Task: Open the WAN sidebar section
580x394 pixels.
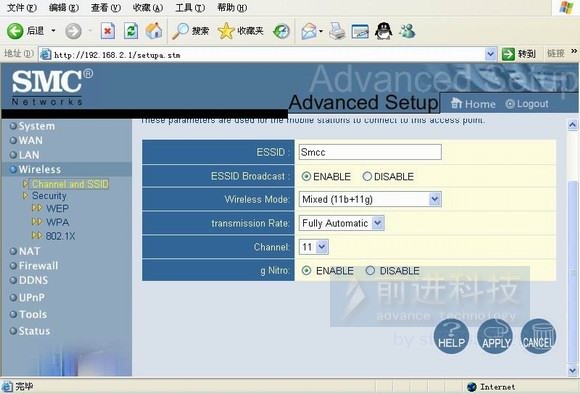Action: pyautogui.click(x=31, y=141)
